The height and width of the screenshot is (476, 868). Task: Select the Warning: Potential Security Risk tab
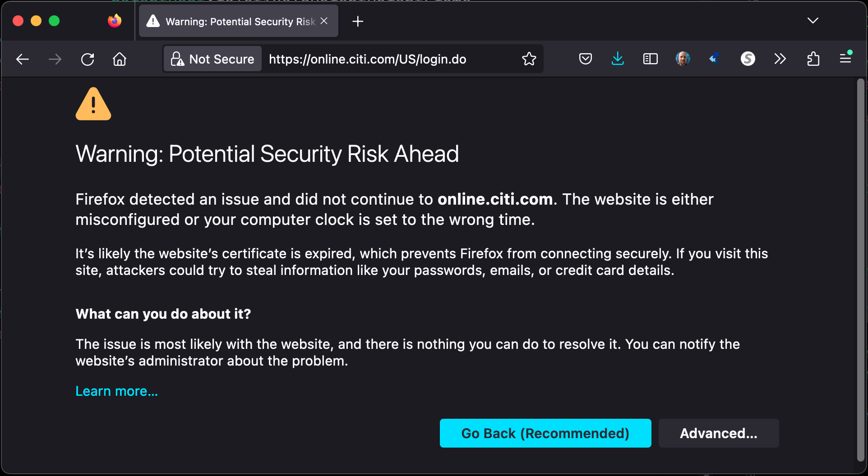(239, 21)
